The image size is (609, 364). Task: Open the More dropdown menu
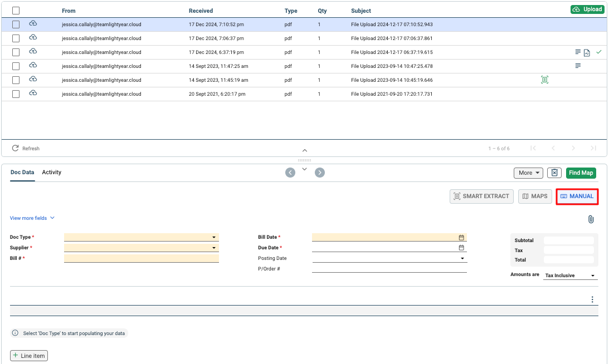[x=528, y=173]
